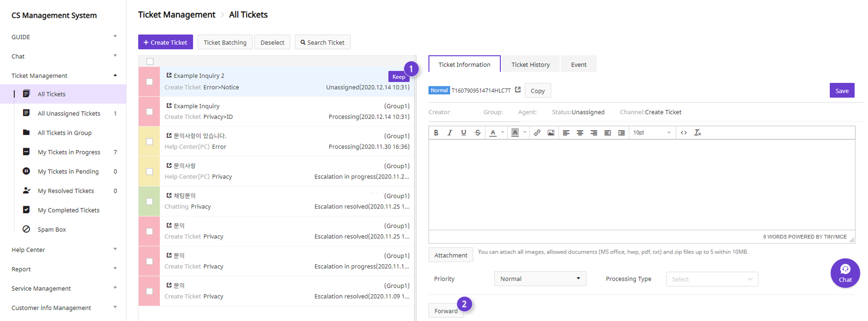The height and width of the screenshot is (321, 868).
Task: Click the Attachment button
Action: (450, 255)
